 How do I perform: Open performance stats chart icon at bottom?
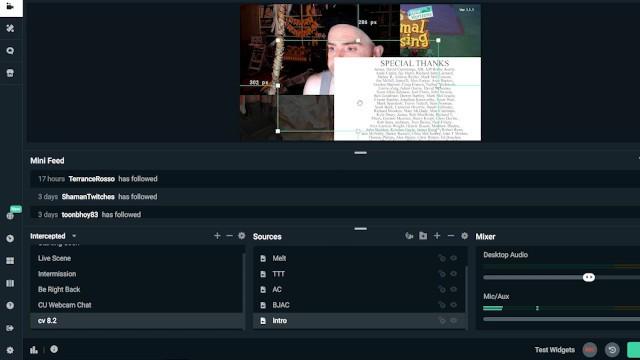(34, 350)
